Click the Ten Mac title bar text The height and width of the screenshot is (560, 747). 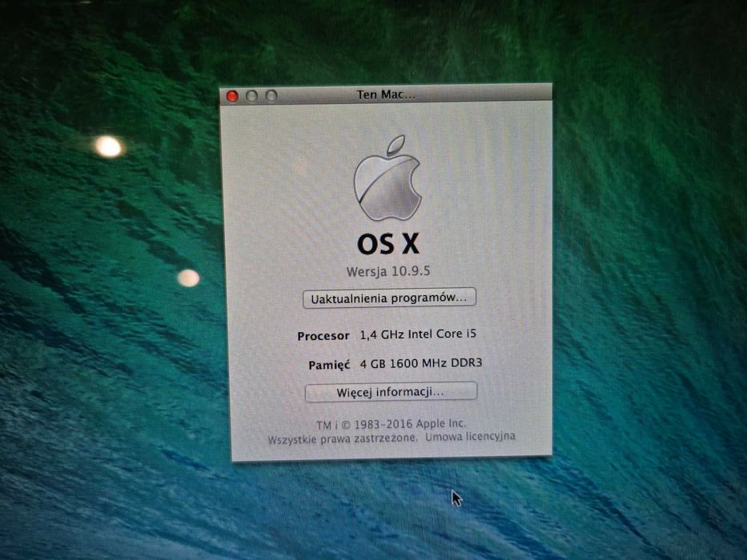pyautogui.click(x=387, y=94)
